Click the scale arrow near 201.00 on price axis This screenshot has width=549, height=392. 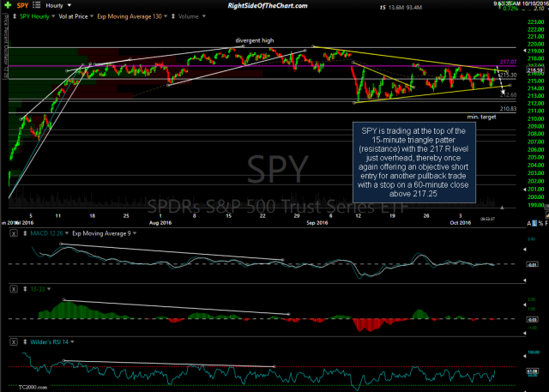(x=524, y=190)
